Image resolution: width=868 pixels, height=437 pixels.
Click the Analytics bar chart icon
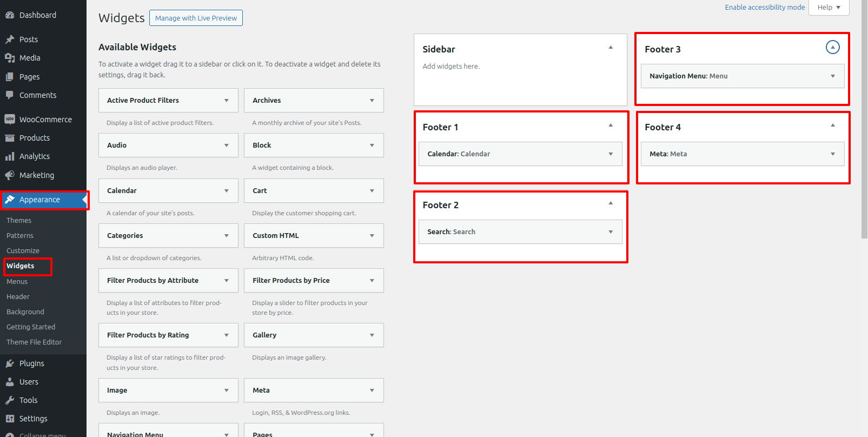tap(10, 156)
